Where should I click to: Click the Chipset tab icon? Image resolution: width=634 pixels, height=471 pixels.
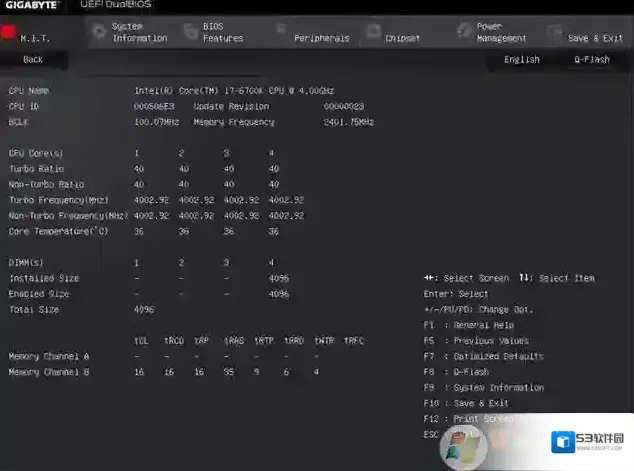372,32
